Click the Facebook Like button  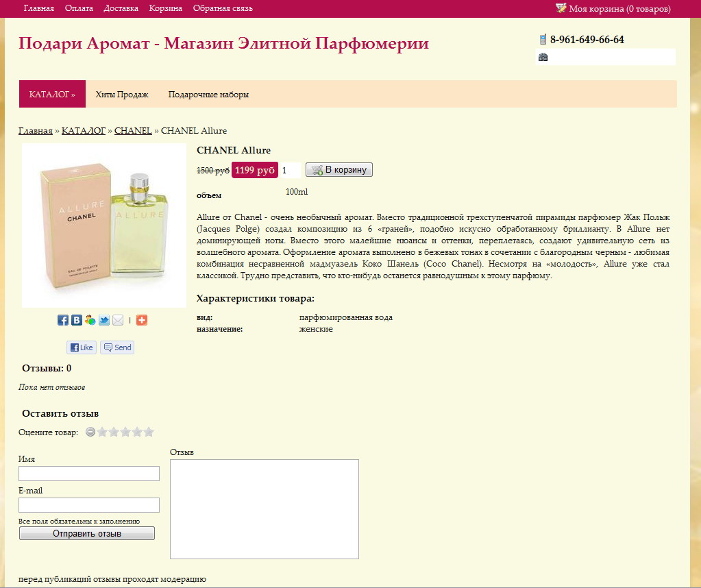coord(82,347)
